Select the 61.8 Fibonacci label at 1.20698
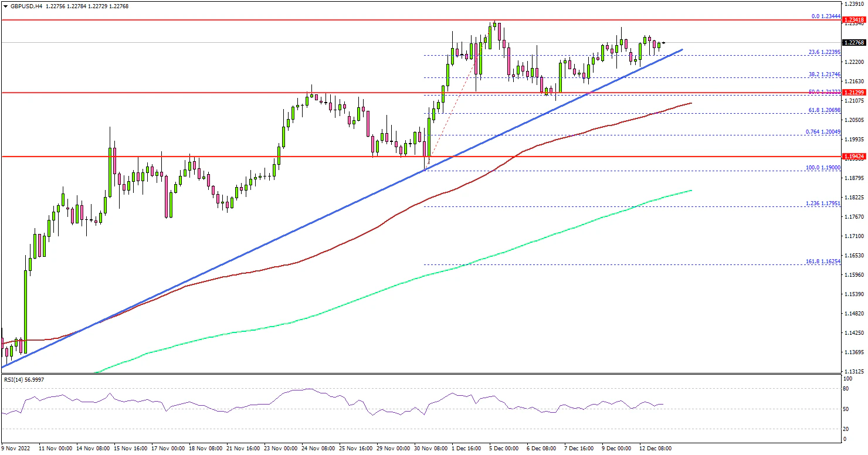 [825, 110]
